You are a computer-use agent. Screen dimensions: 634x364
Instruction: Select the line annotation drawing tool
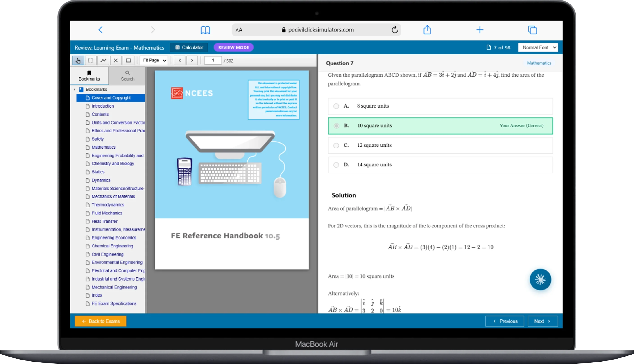pyautogui.click(x=103, y=60)
